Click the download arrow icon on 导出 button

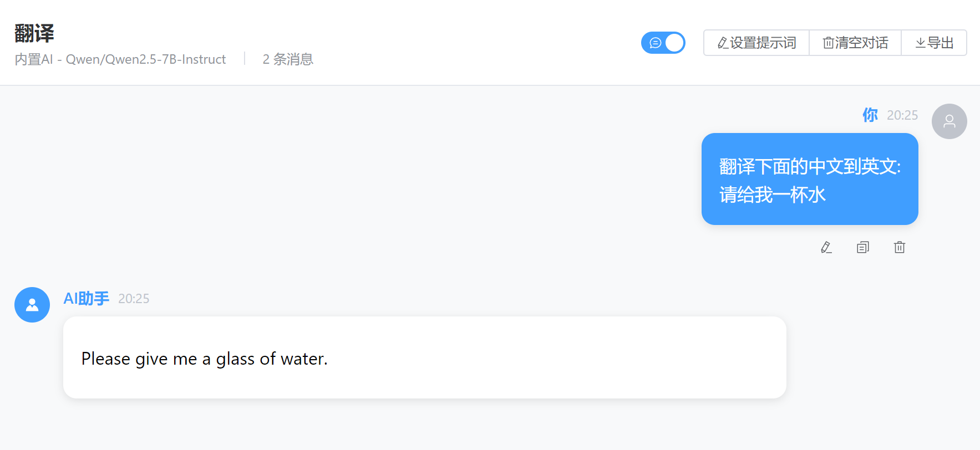[x=920, y=42]
